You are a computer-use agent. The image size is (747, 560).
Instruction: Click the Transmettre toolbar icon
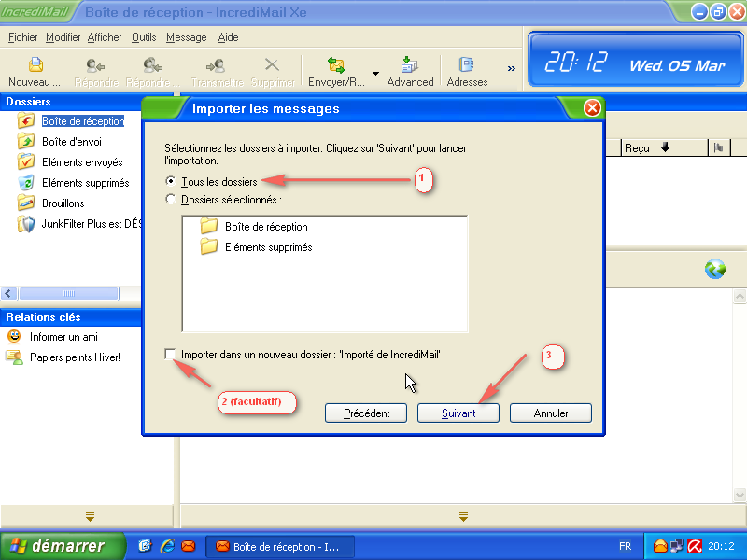[216, 65]
